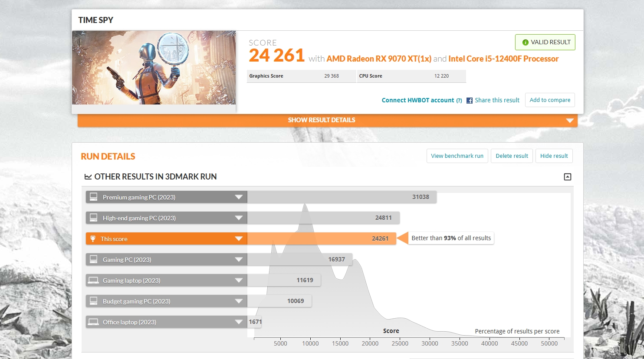The image size is (644, 359).
Task: Click the Share this result link
Action: [497, 100]
